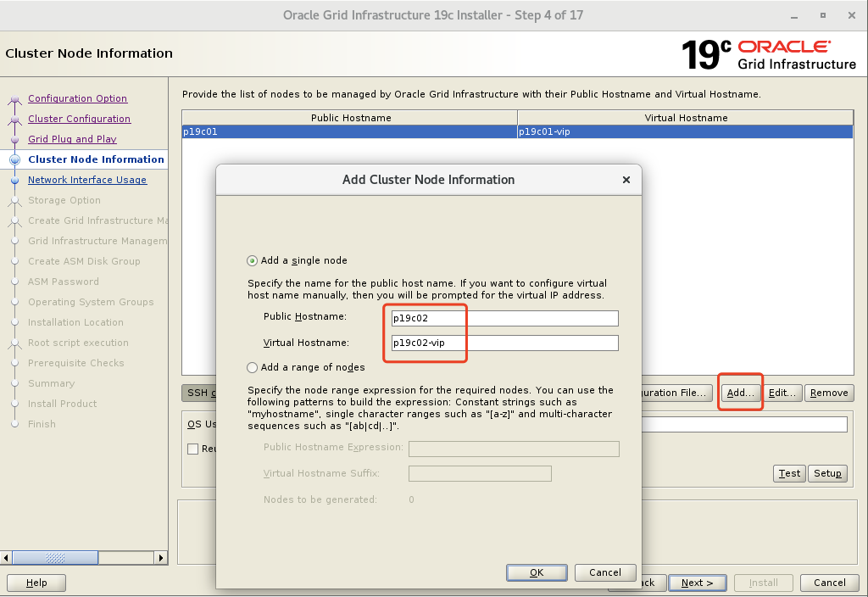The width and height of the screenshot is (868, 597).
Task: Select the Cluster Node Information step
Action: point(96,159)
